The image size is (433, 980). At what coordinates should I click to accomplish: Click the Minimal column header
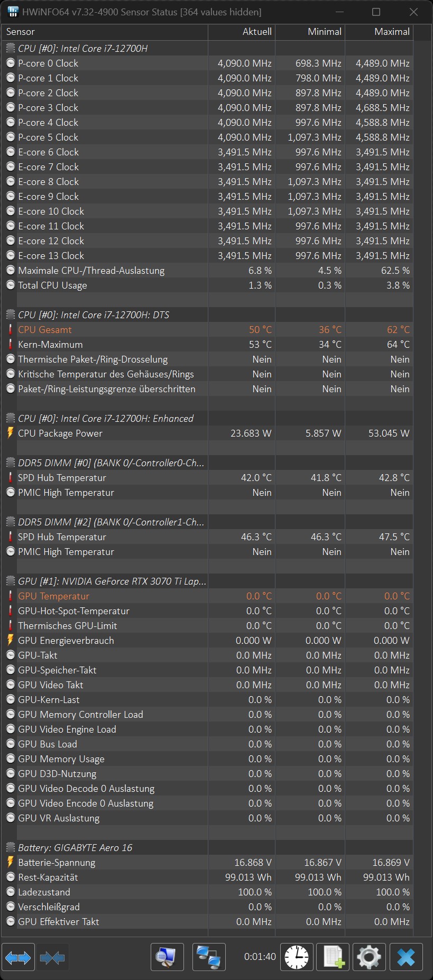pyautogui.click(x=310, y=32)
